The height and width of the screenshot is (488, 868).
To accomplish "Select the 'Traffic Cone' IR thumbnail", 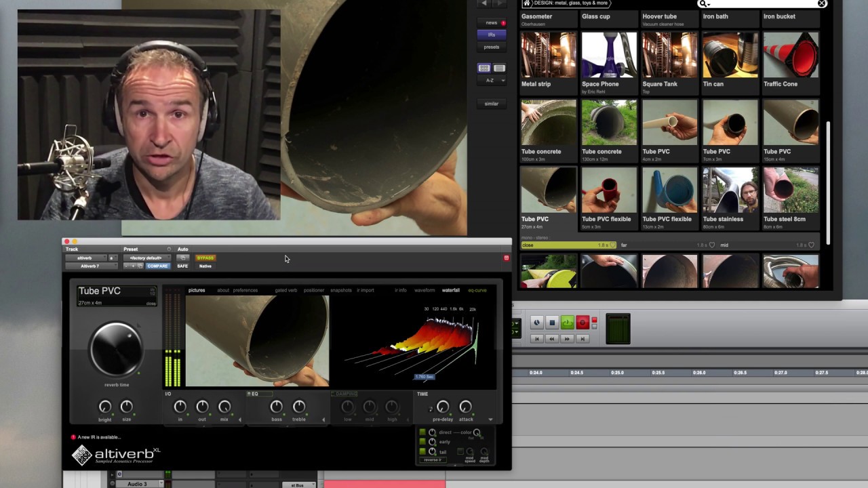I will coord(791,55).
